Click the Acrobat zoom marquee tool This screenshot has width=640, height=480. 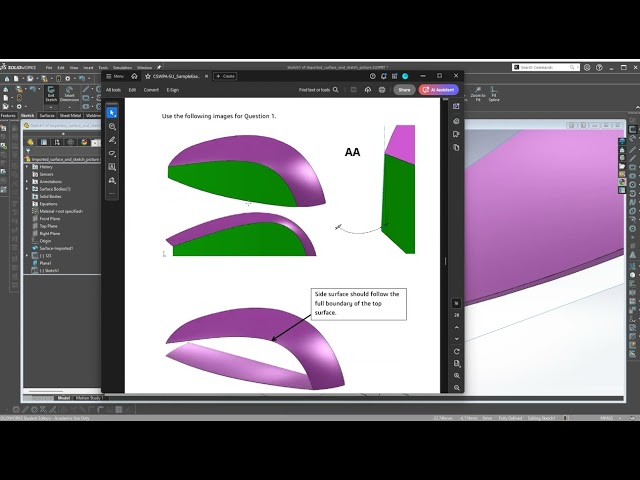coord(112,127)
